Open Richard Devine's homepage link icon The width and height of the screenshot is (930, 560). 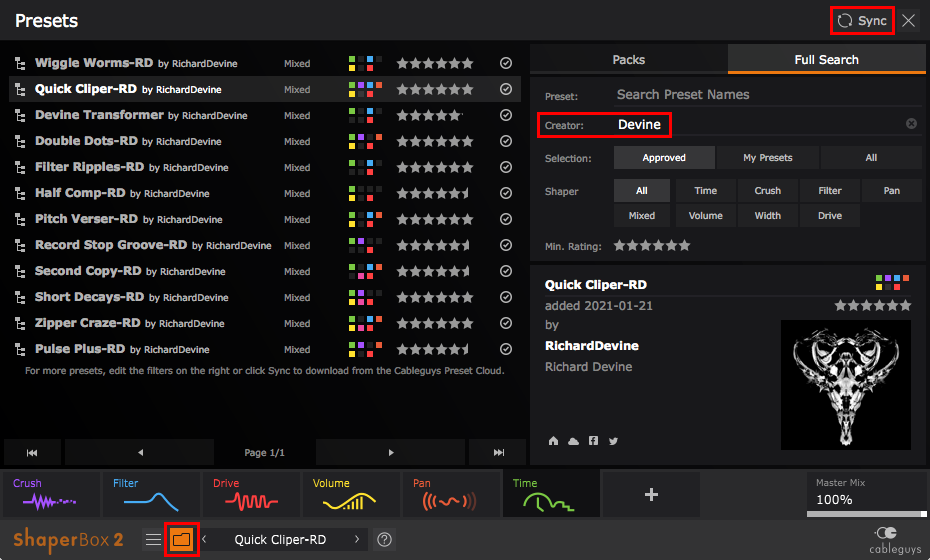(553, 441)
